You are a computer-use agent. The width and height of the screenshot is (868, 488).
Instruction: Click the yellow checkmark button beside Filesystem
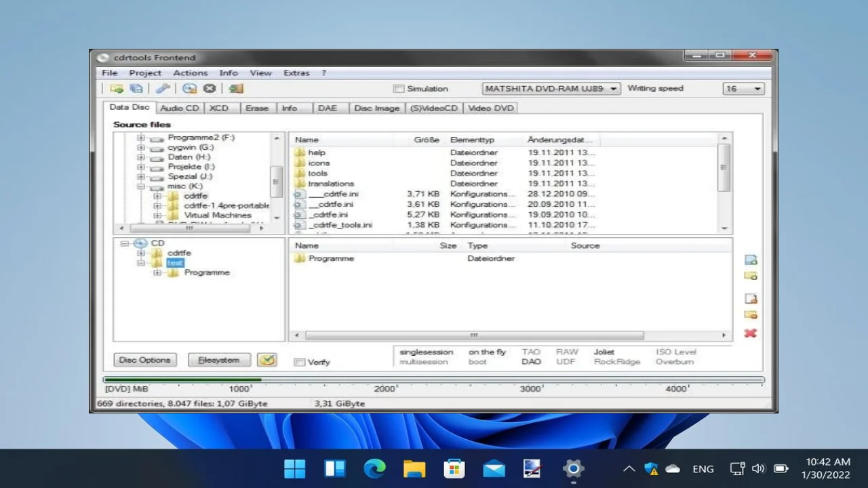pos(267,360)
